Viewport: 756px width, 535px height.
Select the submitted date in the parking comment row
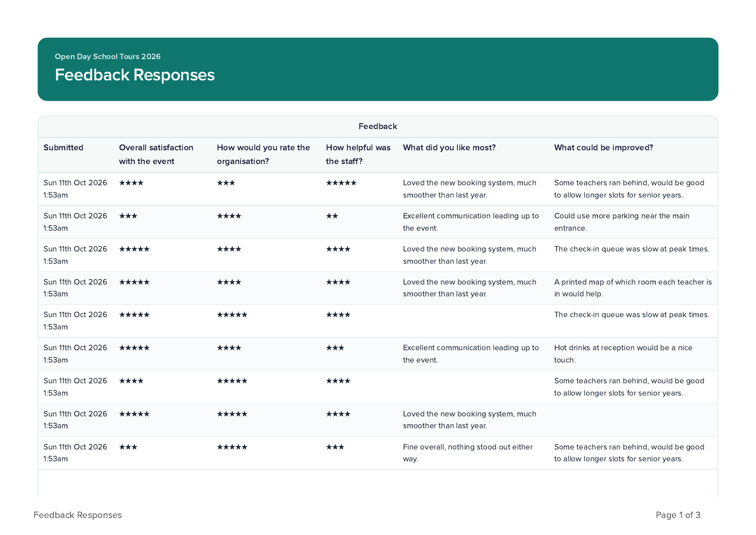pos(75,222)
